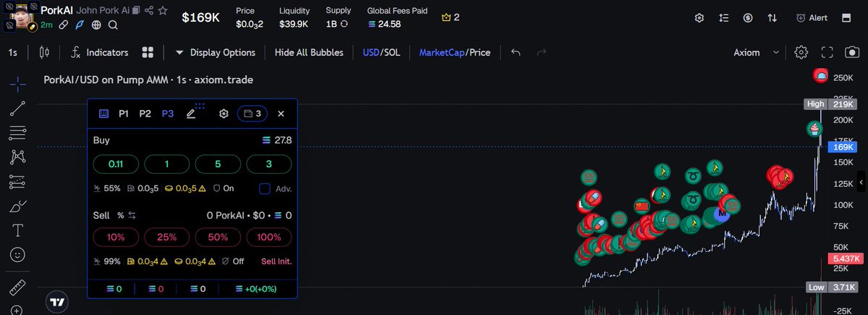The image size is (868, 315).
Task: Open trade panel settings gear
Action: tap(224, 114)
